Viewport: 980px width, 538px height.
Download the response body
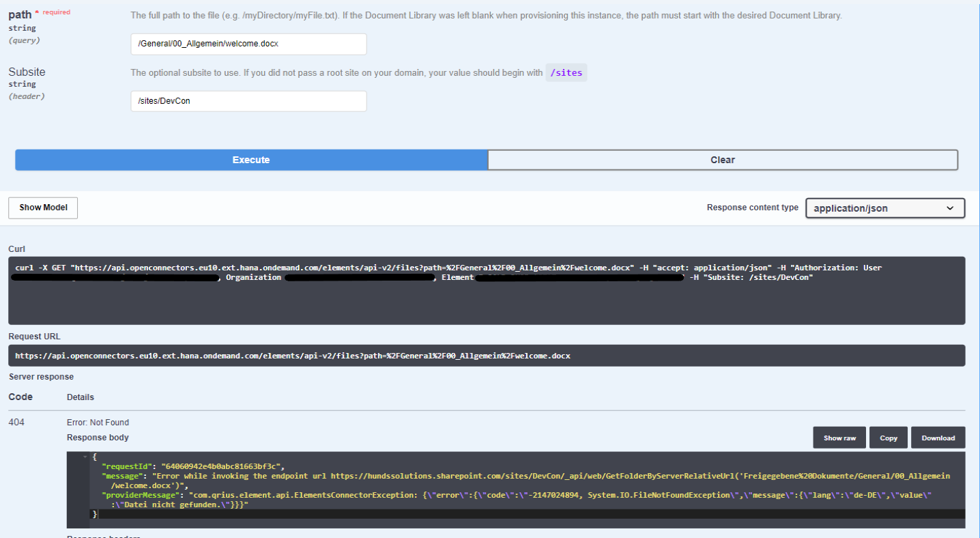938,438
